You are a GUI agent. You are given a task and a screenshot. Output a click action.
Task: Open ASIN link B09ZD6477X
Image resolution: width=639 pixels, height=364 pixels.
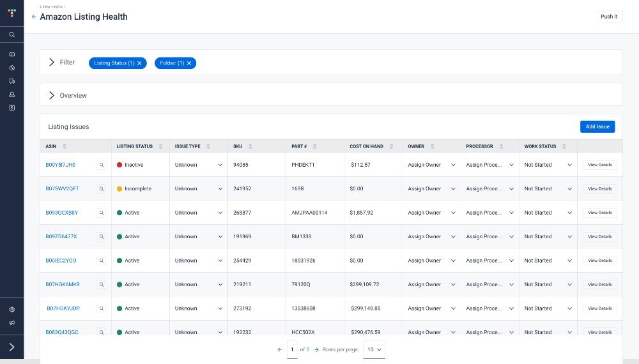point(61,236)
